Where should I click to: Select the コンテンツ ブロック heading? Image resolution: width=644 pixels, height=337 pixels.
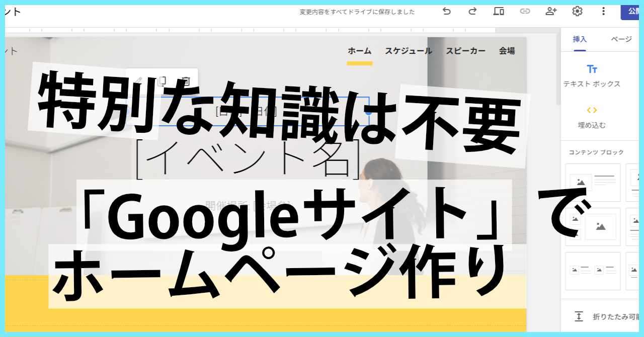tap(596, 152)
